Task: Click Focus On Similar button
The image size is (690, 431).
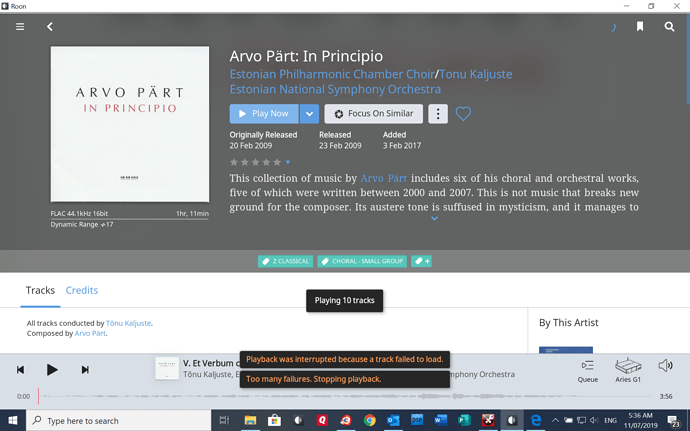Action: coord(374,114)
